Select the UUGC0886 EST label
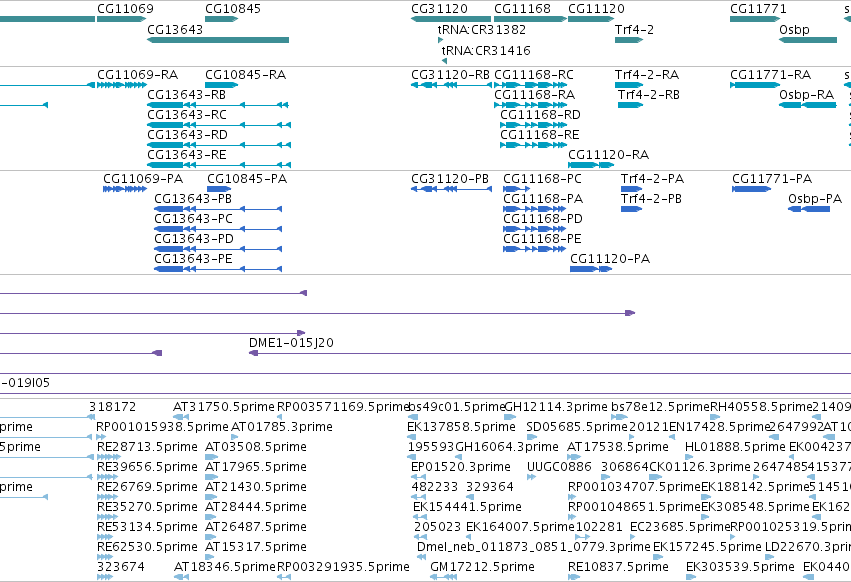This screenshot has height=582, width=851. (x=559, y=467)
